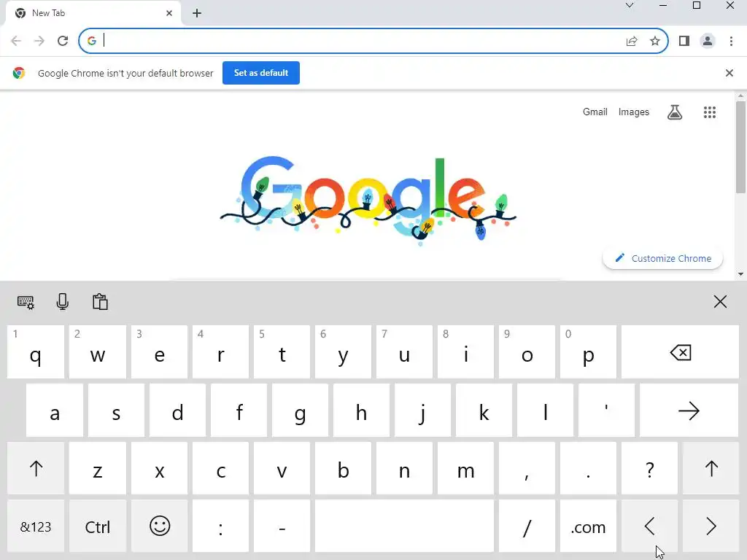
Task: Click the page's vertical scrollbar thumb
Action: (x=740, y=147)
